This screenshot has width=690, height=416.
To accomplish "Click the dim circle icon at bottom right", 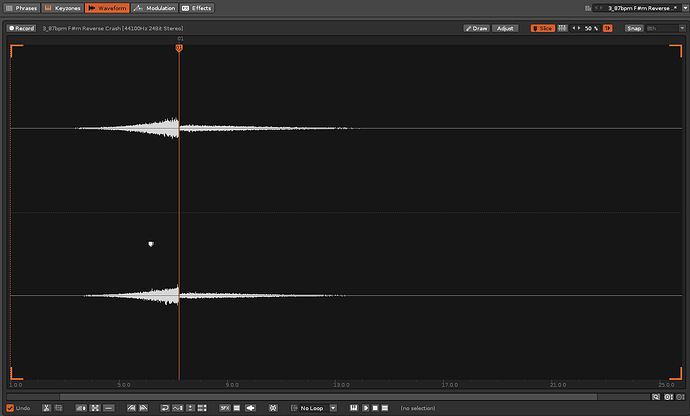I will (680, 397).
